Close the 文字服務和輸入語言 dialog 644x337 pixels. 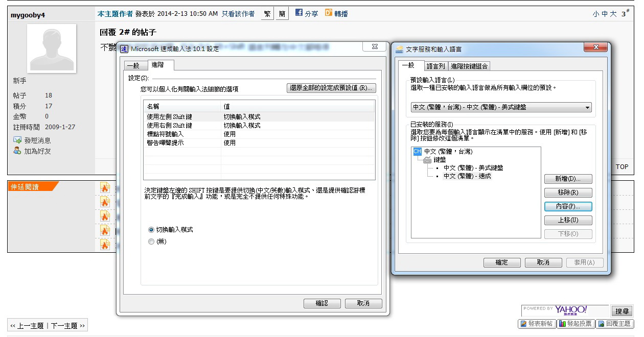(x=595, y=47)
